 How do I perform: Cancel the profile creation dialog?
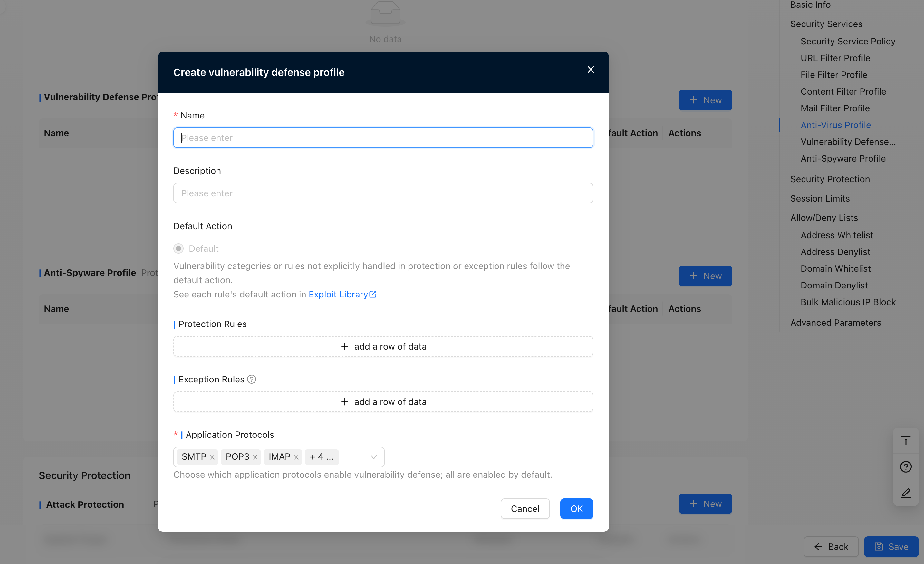(x=525, y=509)
